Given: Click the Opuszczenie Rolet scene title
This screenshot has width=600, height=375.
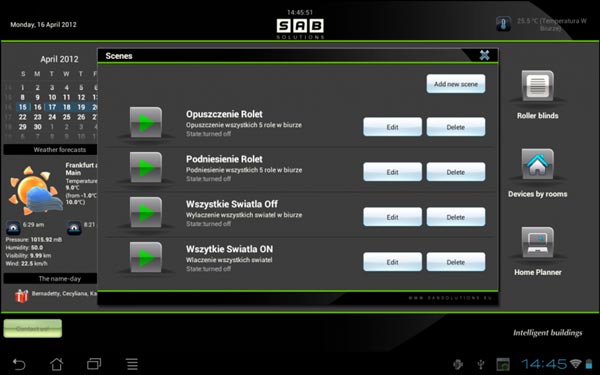Looking at the screenshot, I should [224, 114].
